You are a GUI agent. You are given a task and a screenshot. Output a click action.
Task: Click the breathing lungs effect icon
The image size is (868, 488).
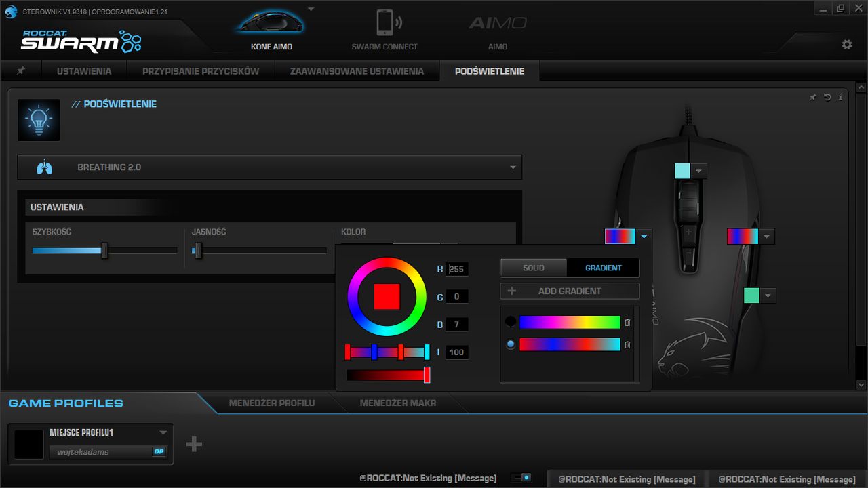coord(44,167)
